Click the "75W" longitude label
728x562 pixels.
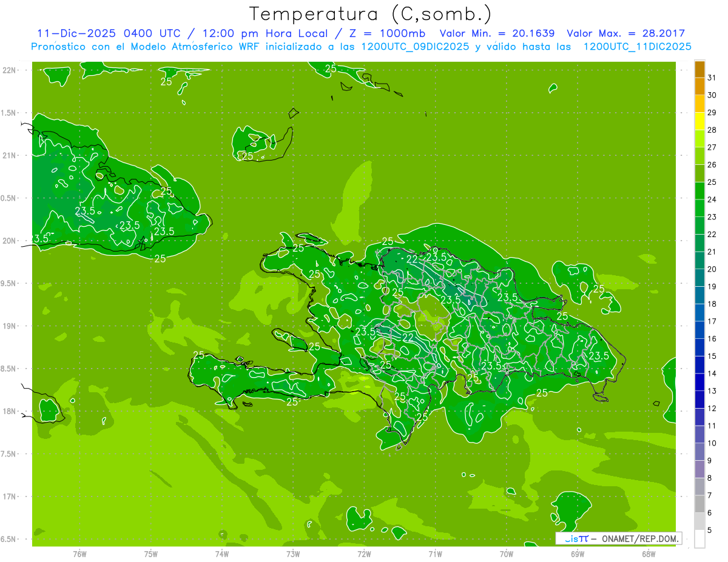click(151, 554)
